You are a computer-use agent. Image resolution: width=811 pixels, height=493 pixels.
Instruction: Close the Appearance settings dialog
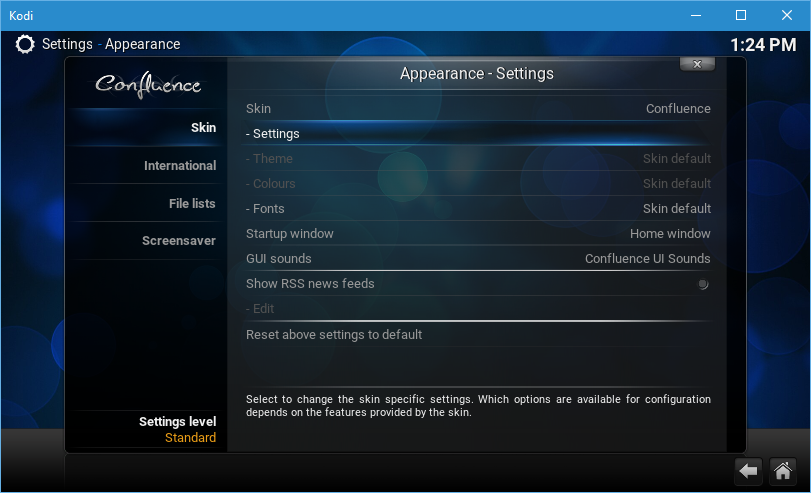(x=697, y=64)
